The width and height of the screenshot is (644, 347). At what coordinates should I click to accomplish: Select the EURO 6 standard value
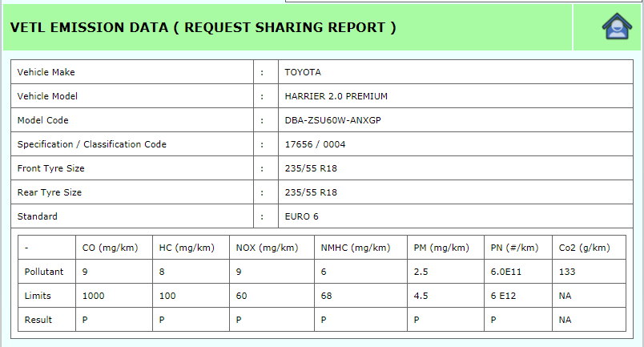coord(302,216)
